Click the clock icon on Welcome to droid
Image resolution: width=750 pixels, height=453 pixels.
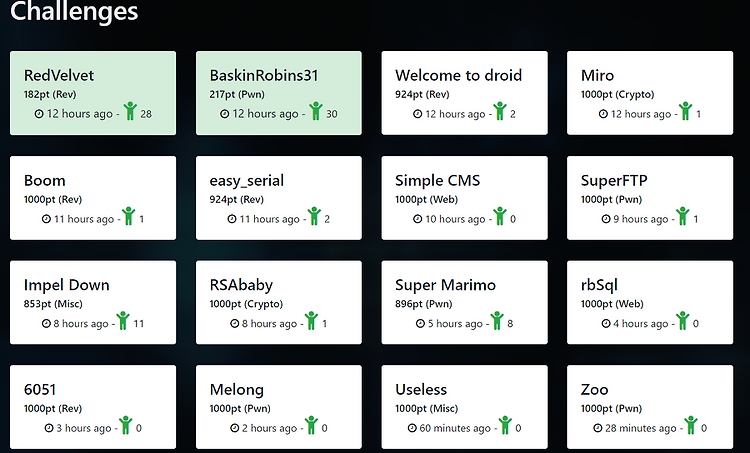pyautogui.click(x=418, y=114)
